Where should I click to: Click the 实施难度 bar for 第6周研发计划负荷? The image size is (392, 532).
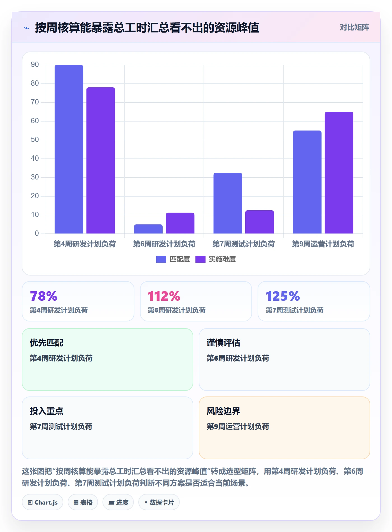[180, 223]
